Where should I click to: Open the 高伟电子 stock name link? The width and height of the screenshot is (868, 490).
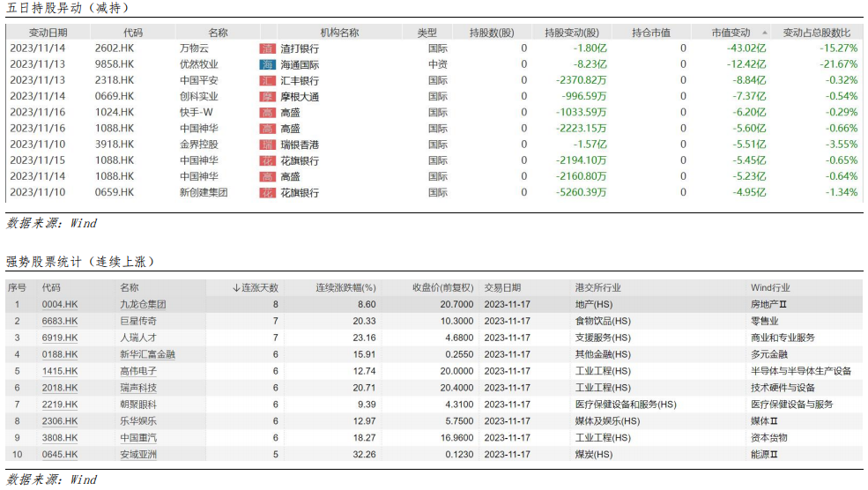[x=138, y=371]
